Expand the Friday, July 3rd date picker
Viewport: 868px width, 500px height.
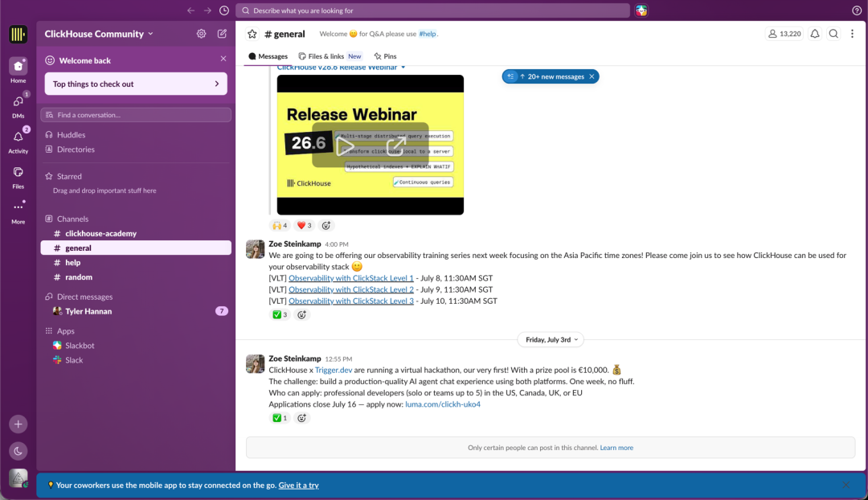point(551,339)
